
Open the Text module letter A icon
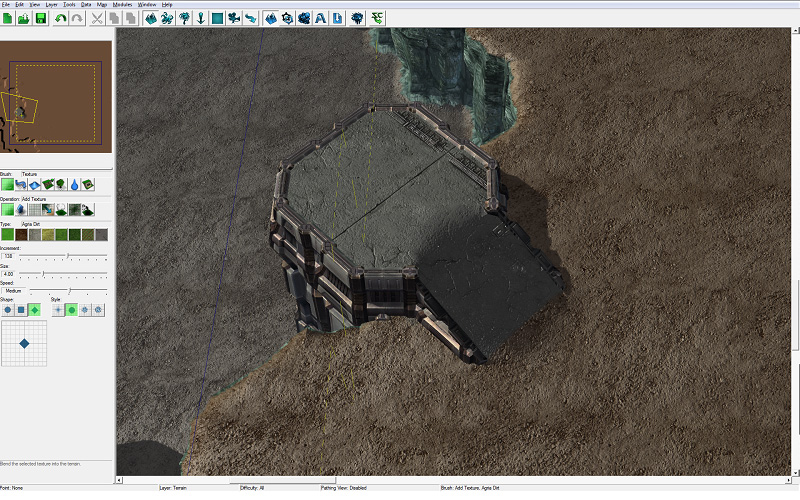coord(321,19)
